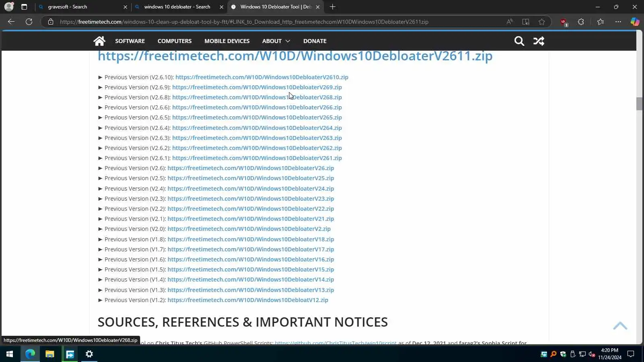644x362 pixels.
Task: Open uBlock extension icon
Action: pyautogui.click(x=563, y=22)
